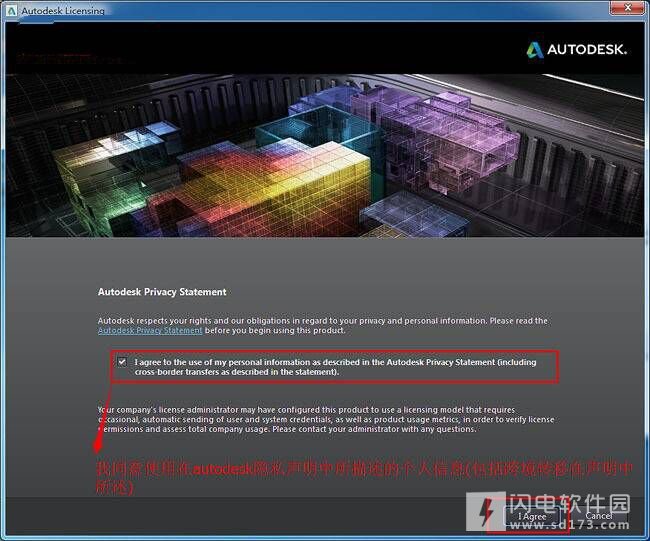Close the Autodesk Licensing window
Viewport: 650px width, 541px height.
(628, 7)
